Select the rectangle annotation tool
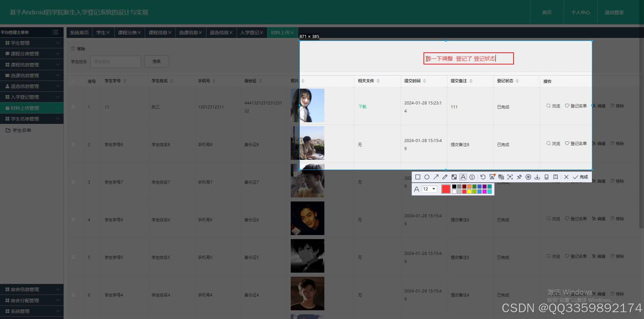644x319 pixels. [418, 177]
